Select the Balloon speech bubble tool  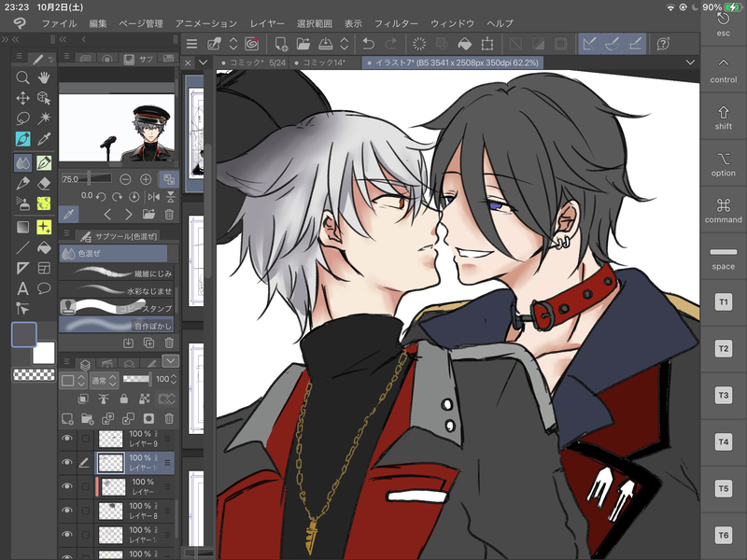[44, 288]
